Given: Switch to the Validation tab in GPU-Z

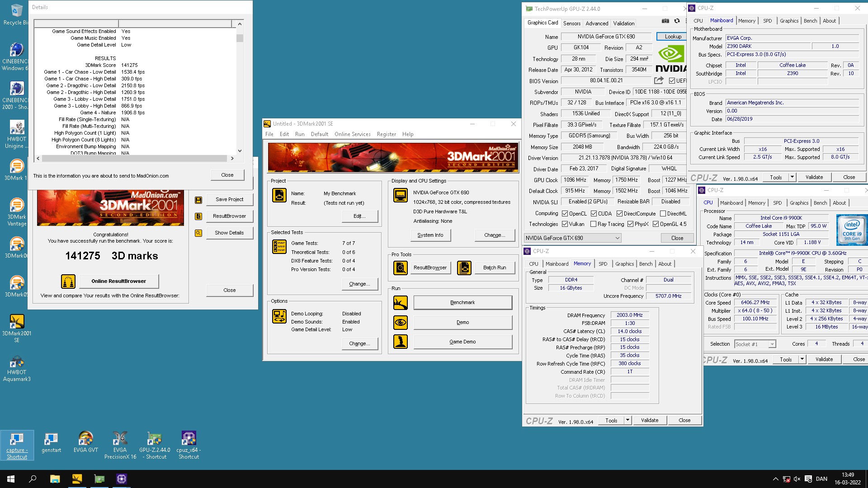Looking at the screenshot, I should 624,23.
